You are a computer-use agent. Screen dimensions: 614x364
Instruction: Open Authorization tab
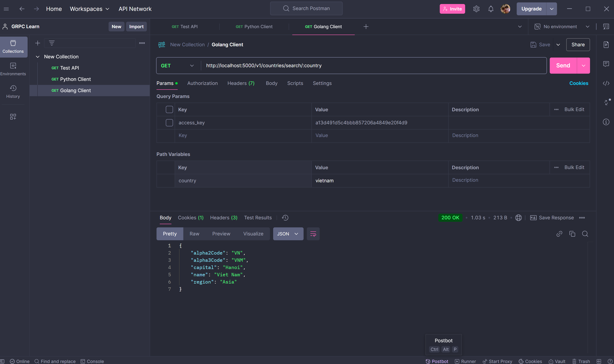pos(202,83)
